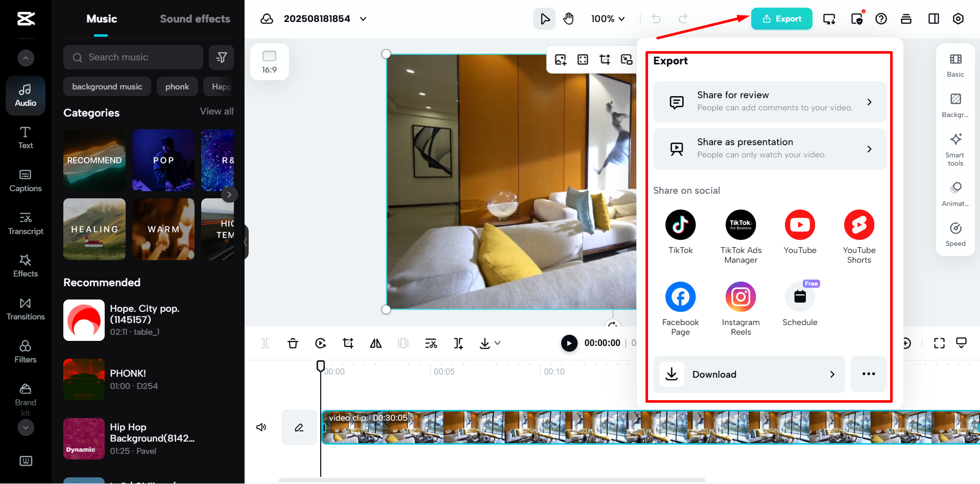Select the hand pan tool
The width and height of the screenshot is (980, 484).
tap(568, 19)
